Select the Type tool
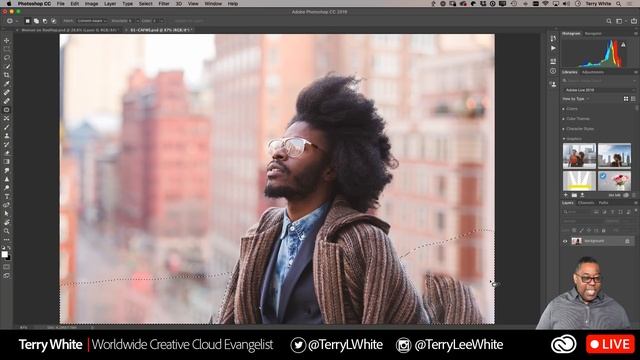 (7, 196)
